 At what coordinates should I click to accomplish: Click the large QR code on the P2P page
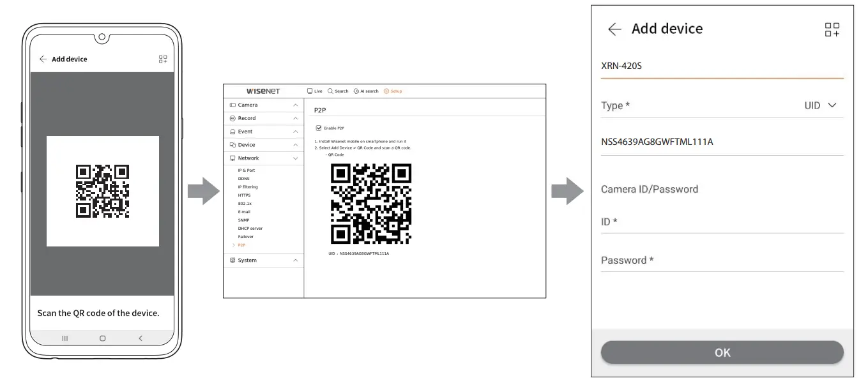[x=371, y=204]
